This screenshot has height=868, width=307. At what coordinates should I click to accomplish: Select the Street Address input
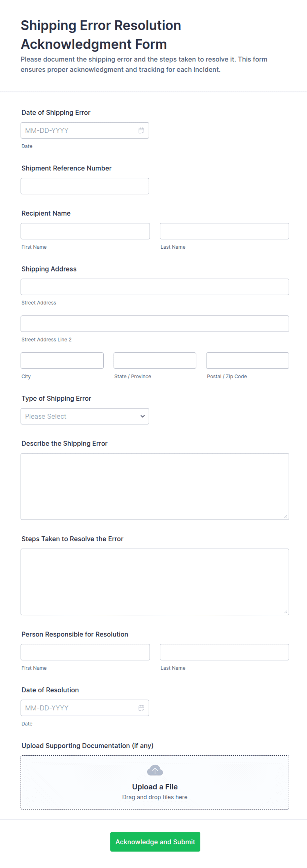pos(155,287)
